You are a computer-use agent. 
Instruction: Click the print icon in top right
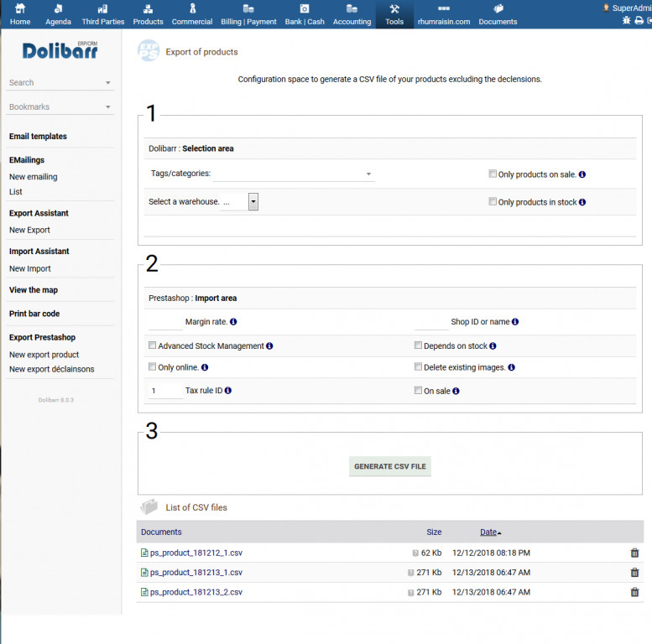pyautogui.click(x=639, y=20)
